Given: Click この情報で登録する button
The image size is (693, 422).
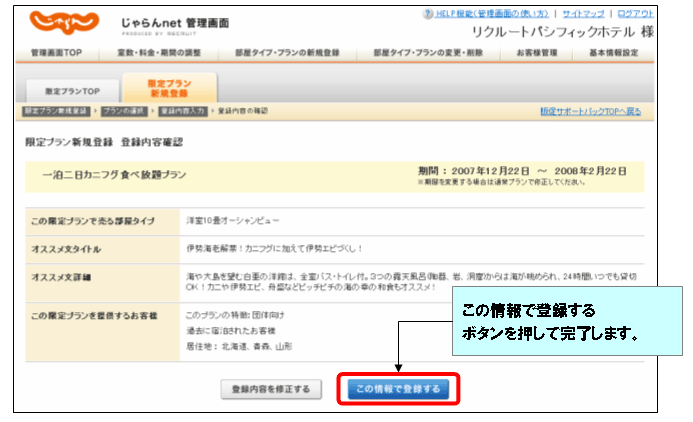Looking at the screenshot, I should pyautogui.click(x=398, y=389).
